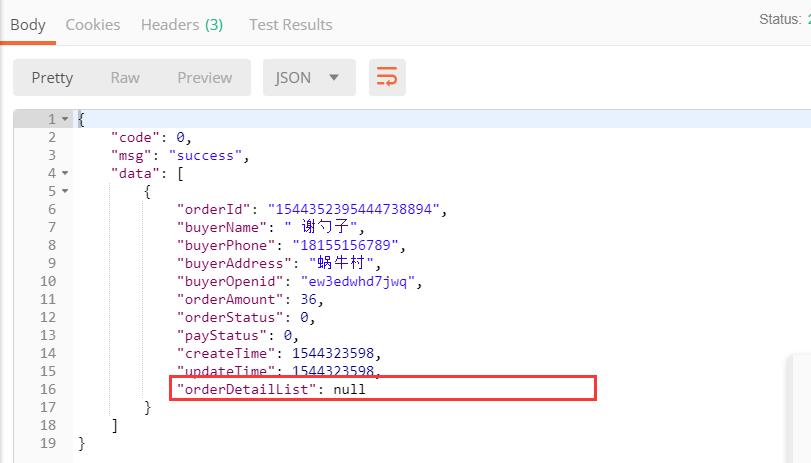Open the Test Results tab
811x463 pixels.
291,25
